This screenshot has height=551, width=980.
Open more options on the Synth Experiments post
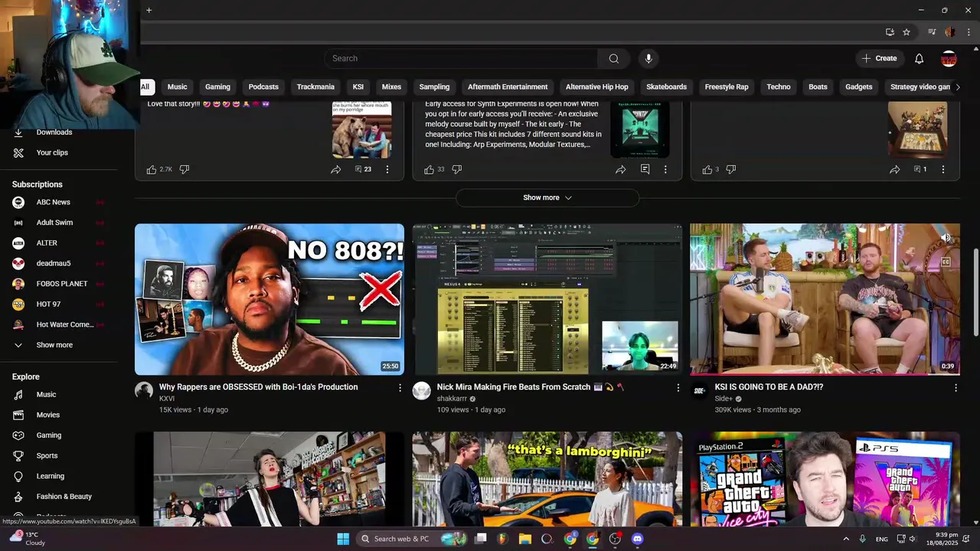[x=665, y=169]
